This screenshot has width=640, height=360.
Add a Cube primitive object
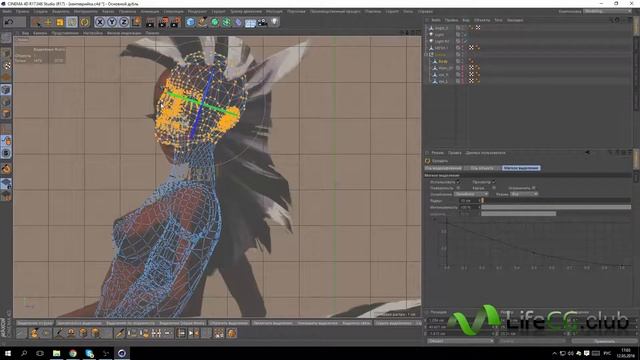click(x=190, y=22)
